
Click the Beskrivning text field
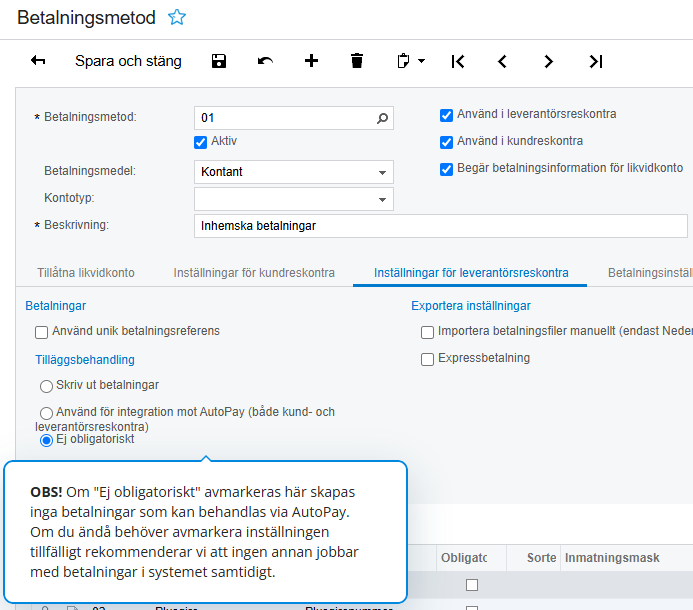click(x=440, y=226)
